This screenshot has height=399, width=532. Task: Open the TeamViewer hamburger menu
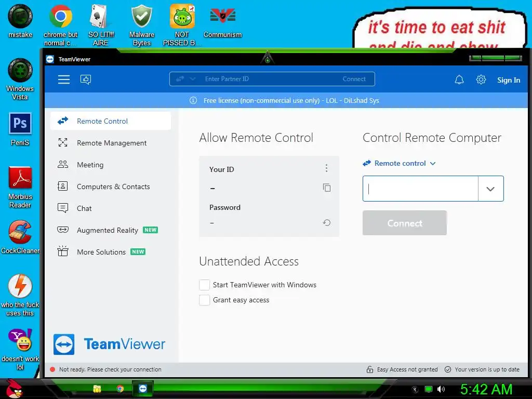click(64, 79)
